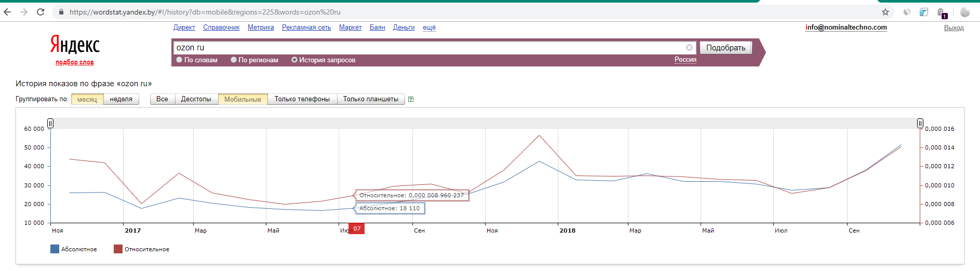
Task: Click the browser back arrow
Action: 7,12
